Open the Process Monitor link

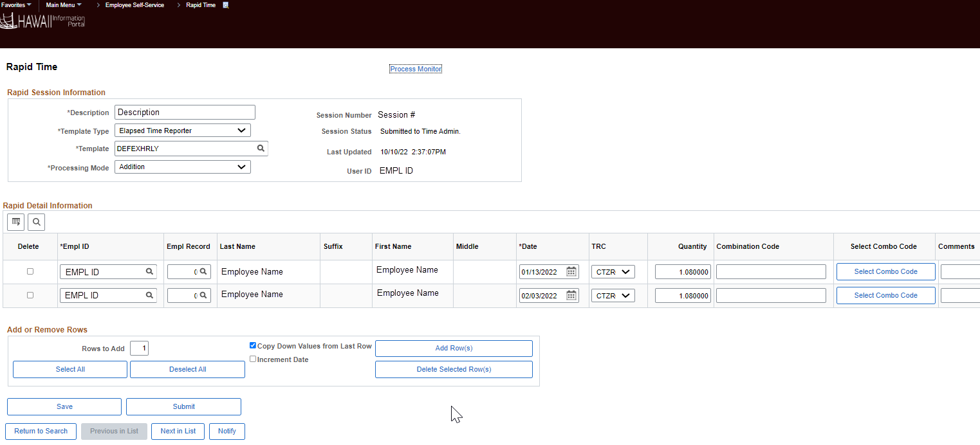click(x=415, y=69)
